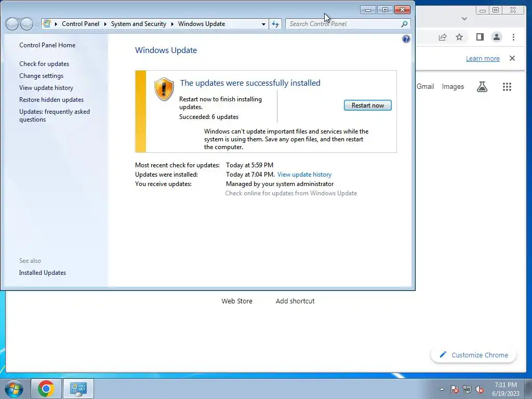The width and height of the screenshot is (532, 399).
Task: Open the Google apps grid icon
Action: coord(507,87)
